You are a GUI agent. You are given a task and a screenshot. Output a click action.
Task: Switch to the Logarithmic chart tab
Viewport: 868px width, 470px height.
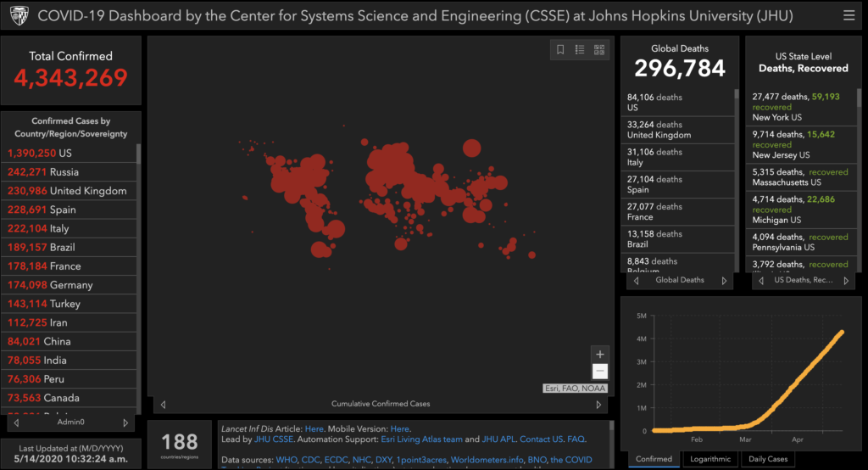[x=710, y=459]
